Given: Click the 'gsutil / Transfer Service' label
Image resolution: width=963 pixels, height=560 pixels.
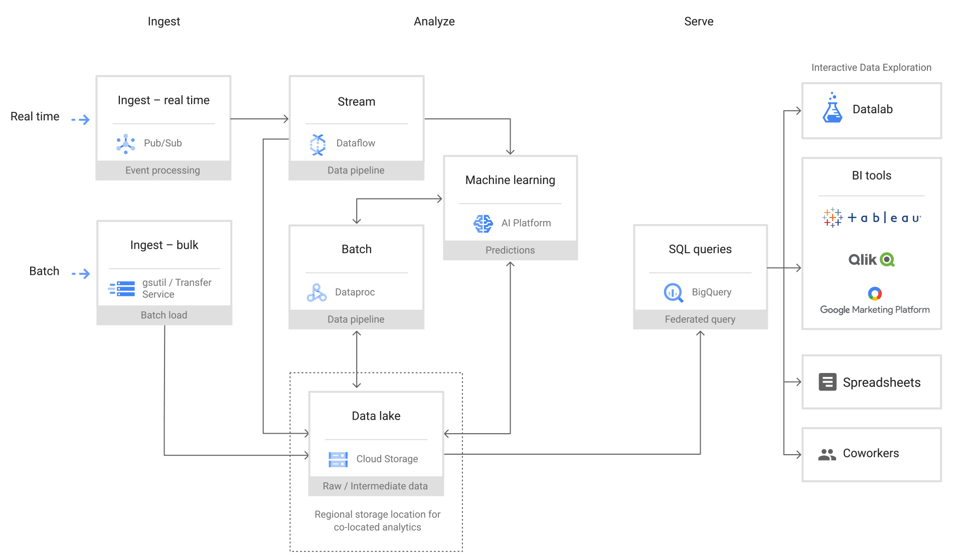Looking at the screenshot, I should point(177,289).
